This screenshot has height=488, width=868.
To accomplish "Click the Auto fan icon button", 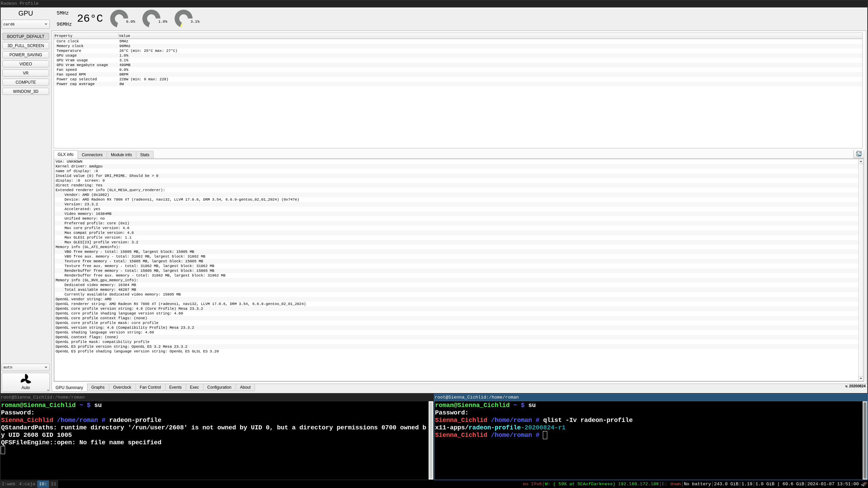I will coord(25,382).
